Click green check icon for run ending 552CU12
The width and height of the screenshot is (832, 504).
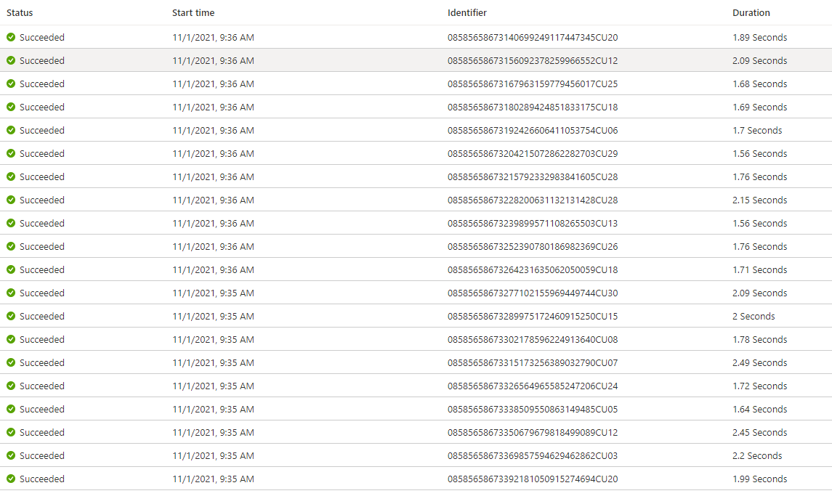click(11, 60)
